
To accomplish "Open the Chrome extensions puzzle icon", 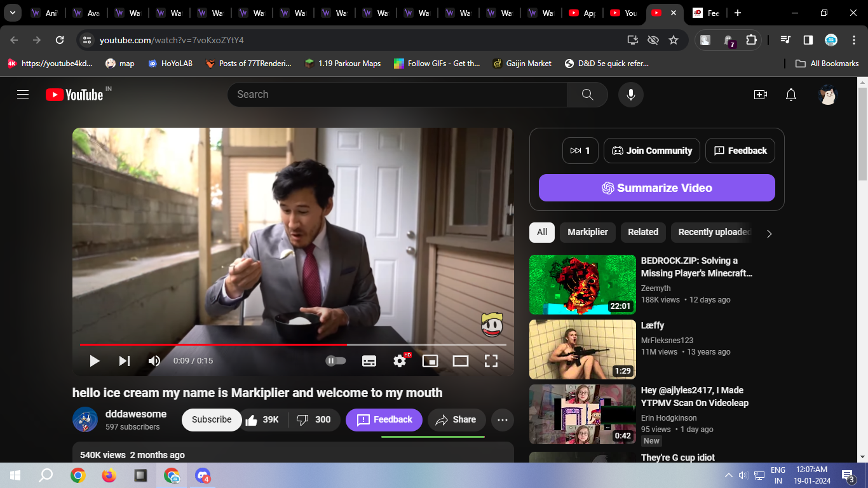I will (x=751, y=40).
